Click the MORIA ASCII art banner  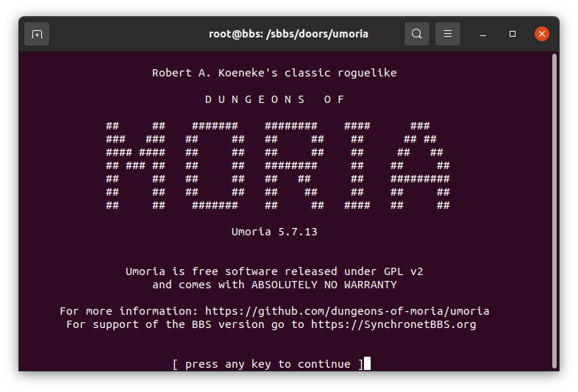(x=277, y=165)
